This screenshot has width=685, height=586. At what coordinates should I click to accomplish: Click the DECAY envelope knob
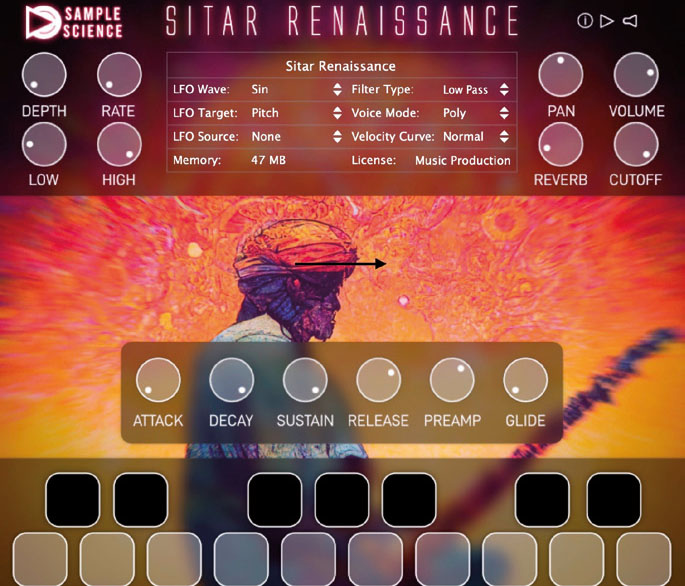coord(232,380)
